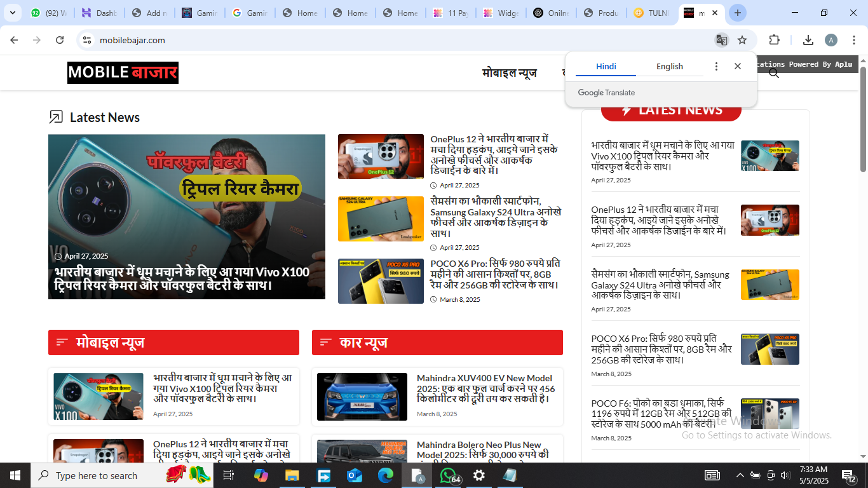868x488 pixels.
Task: Switch to the '11 Pay' tab
Action: (x=451, y=13)
